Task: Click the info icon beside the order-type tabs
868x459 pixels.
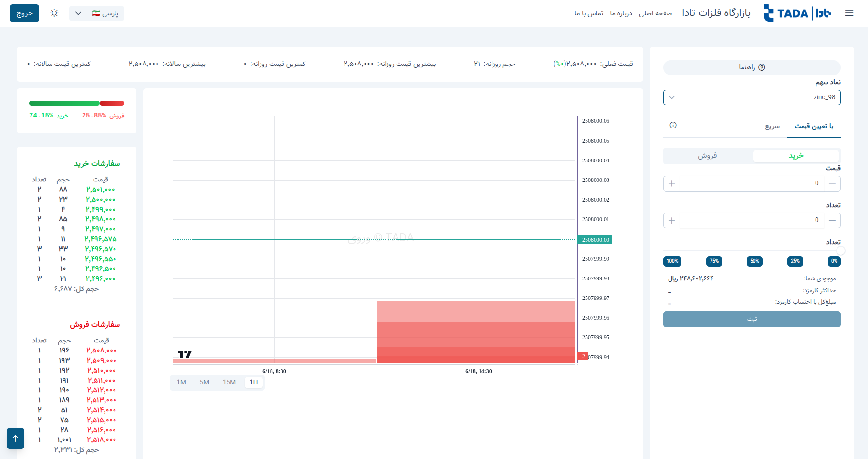Action: tap(673, 126)
